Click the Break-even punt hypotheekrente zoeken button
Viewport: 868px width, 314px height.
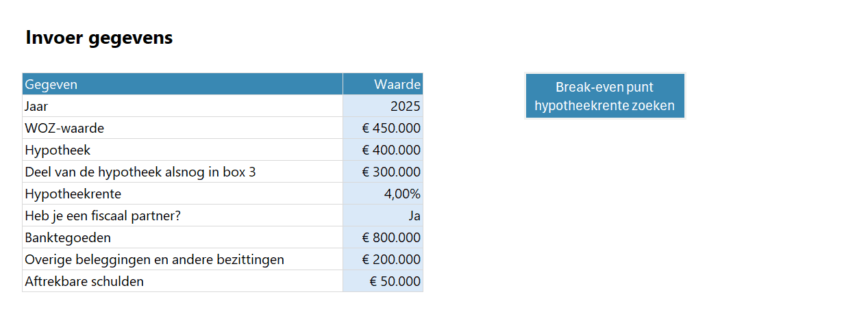click(604, 96)
